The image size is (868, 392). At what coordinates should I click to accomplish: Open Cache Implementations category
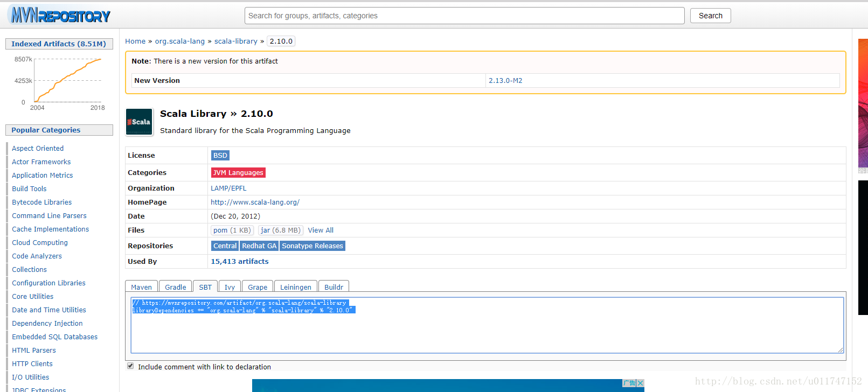pyautogui.click(x=51, y=229)
